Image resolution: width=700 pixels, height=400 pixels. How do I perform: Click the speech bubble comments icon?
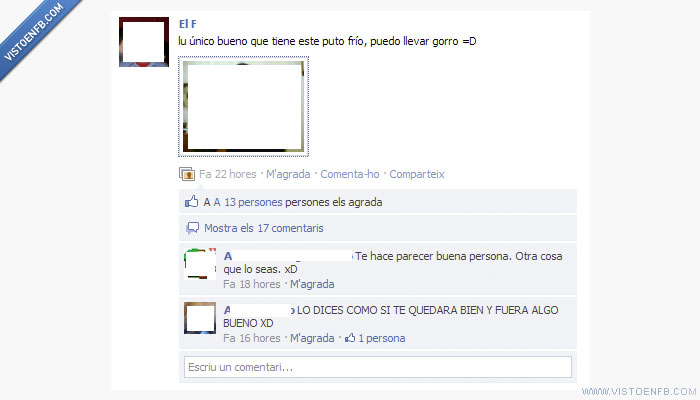192,228
